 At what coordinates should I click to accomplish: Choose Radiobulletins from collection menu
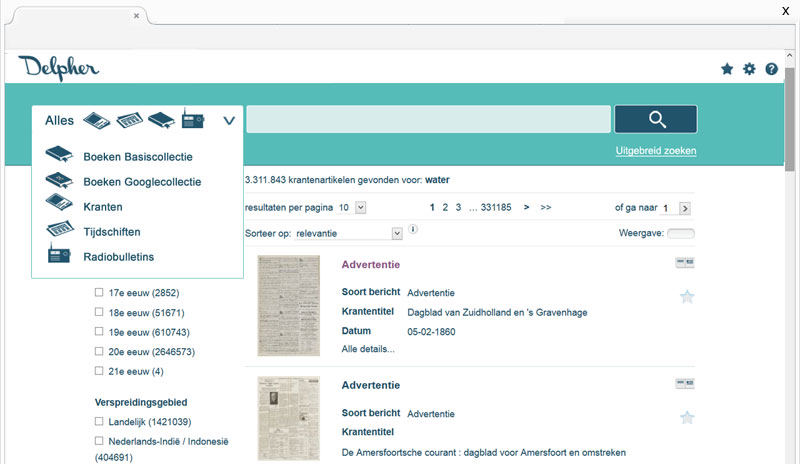(x=119, y=257)
